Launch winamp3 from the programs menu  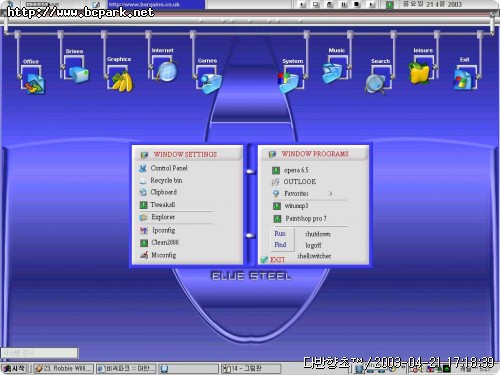pyautogui.click(x=296, y=206)
